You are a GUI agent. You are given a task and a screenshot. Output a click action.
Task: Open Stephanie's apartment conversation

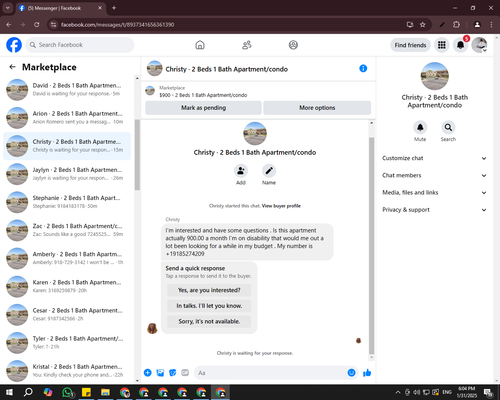67,202
